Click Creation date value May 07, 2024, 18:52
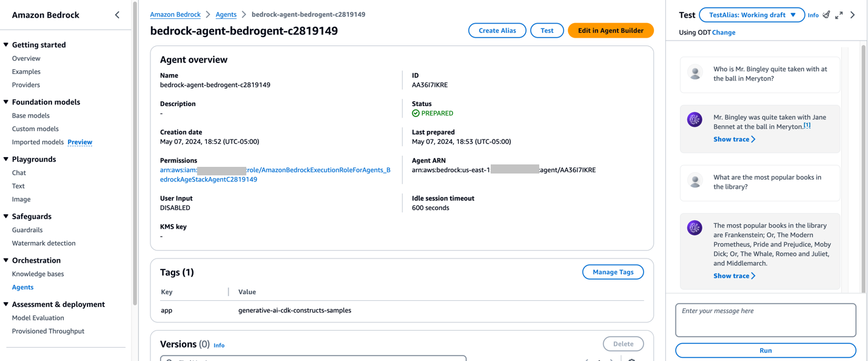Image resolution: width=868 pixels, height=361 pixels. click(209, 142)
